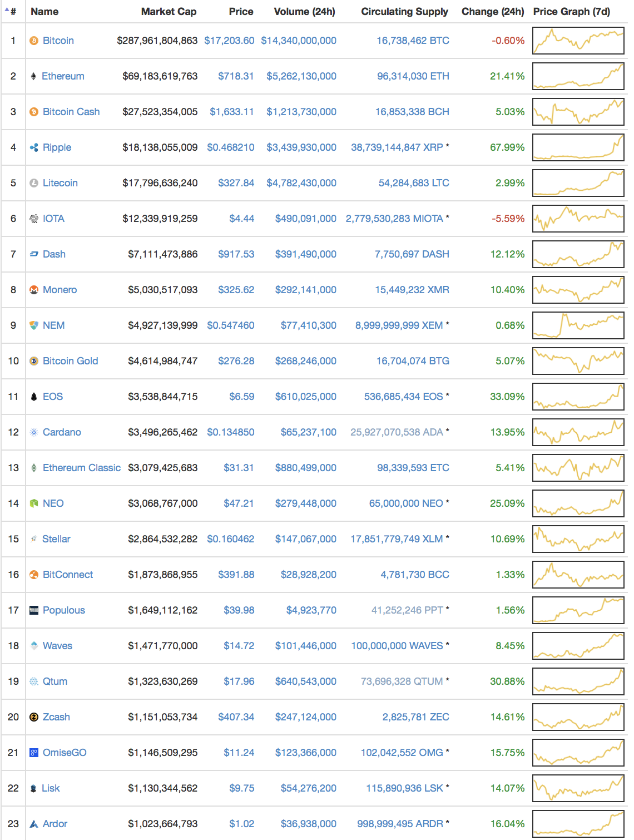Sort by Circulating Supply header
Viewport: 634px width, 840px height.
[x=404, y=12]
